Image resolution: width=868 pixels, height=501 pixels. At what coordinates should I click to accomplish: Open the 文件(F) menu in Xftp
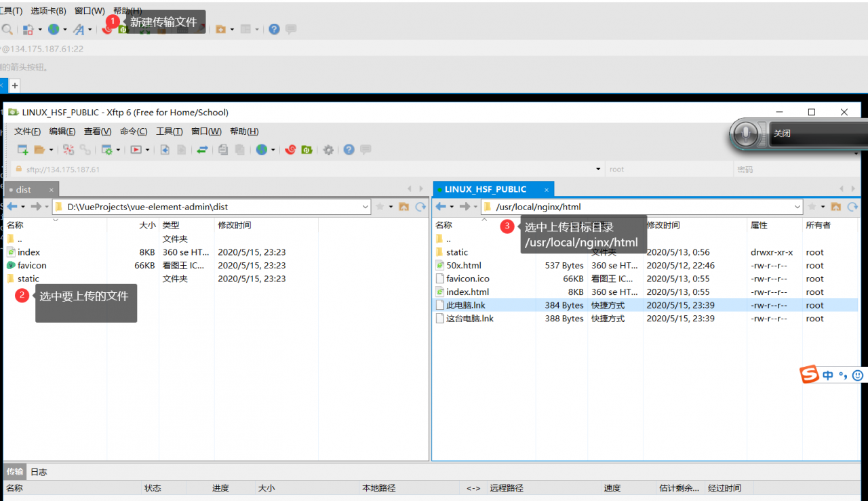(27, 132)
